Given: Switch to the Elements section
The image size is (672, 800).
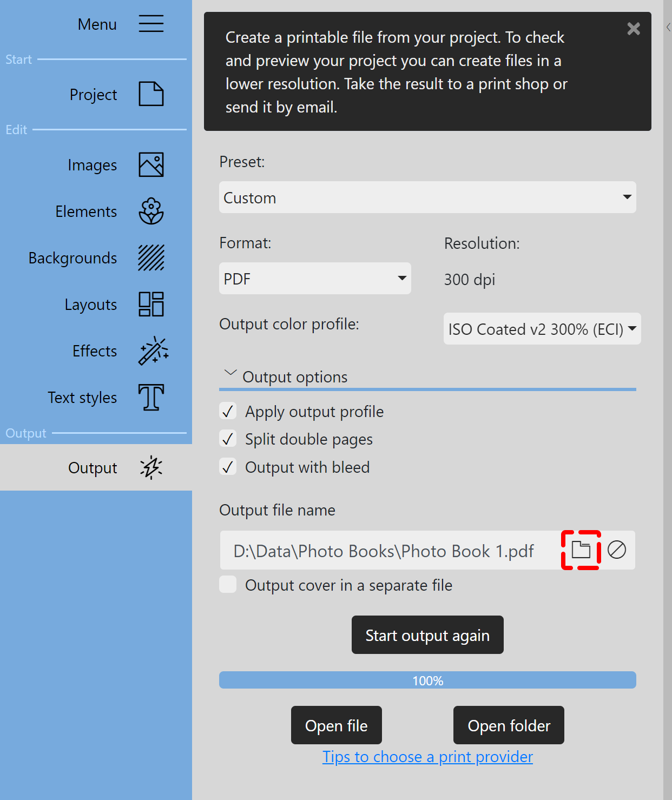Looking at the screenshot, I should [x=86, y=211].
